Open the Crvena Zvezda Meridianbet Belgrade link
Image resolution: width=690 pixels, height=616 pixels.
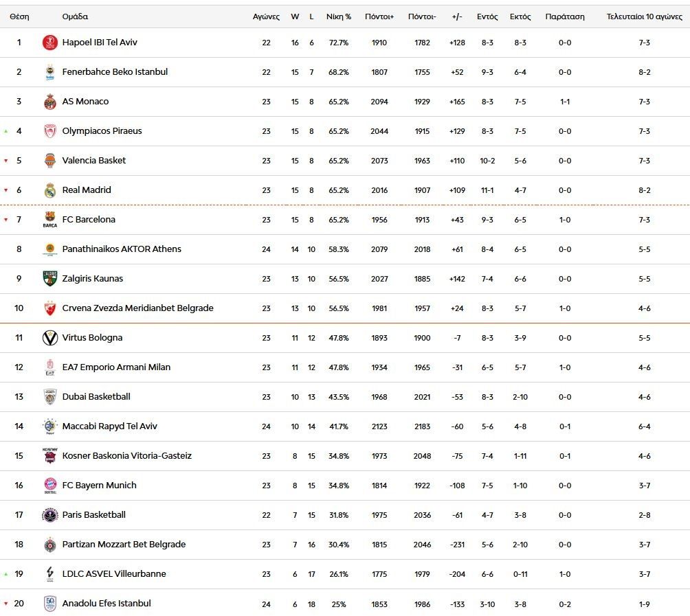(137, 308)
